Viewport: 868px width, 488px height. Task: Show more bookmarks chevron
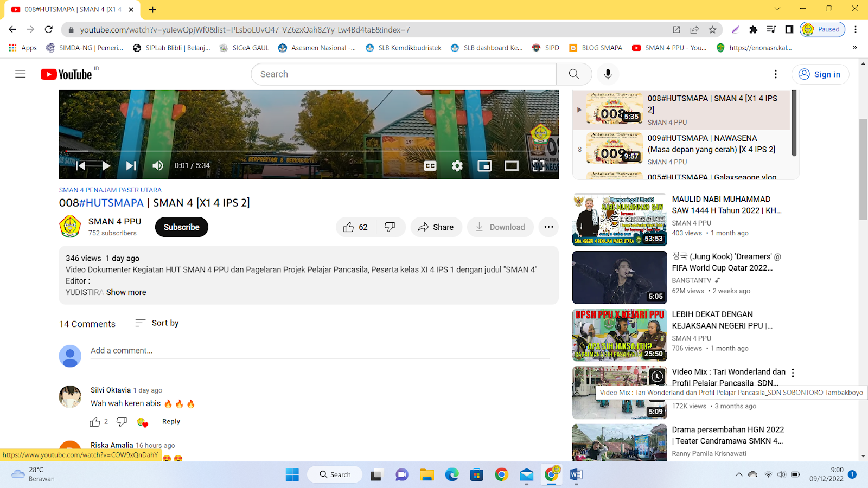tap(854, 48)
